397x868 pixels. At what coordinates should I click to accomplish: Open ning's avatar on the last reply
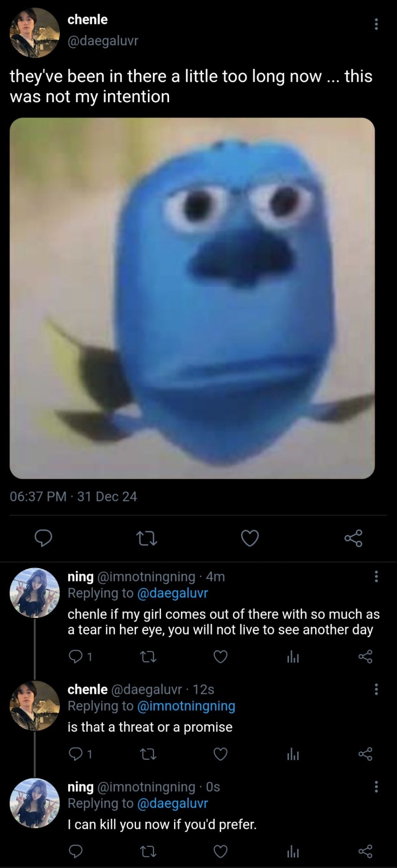pyautogui.click(x=34, y=803)
